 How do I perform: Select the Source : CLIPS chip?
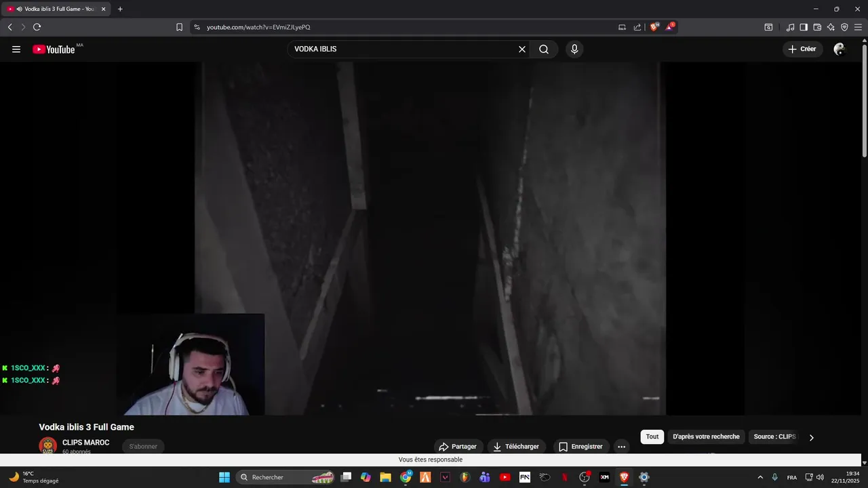[774, 436]
